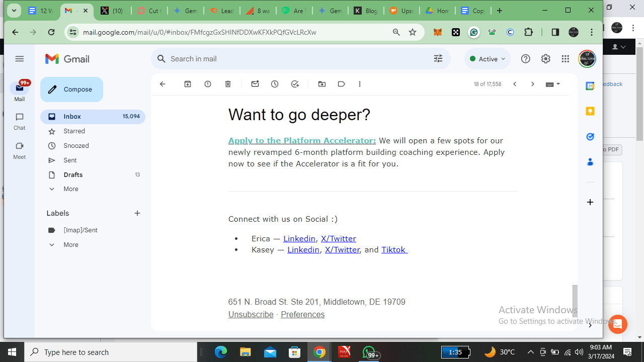Open Kasey's X/Twitter link
This screenshot has width=644, height=362.
click(342, 250)
